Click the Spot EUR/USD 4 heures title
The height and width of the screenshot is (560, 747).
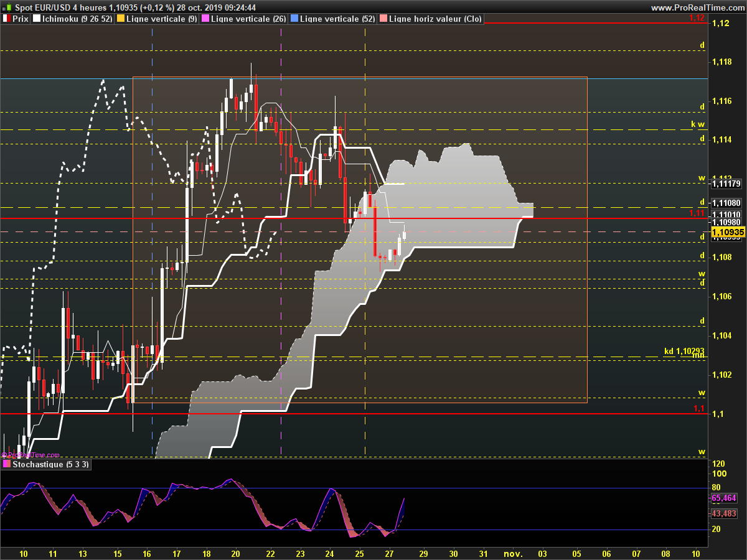click(x=60, y=7)
